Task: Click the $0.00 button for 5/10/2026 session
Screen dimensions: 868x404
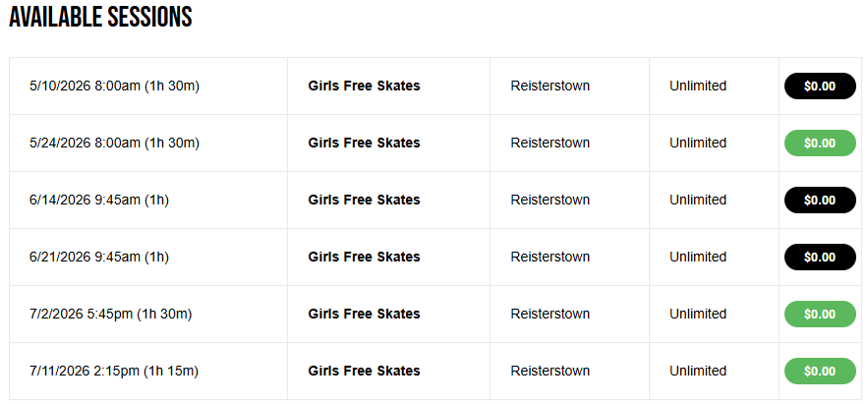Action: [820, 87]
